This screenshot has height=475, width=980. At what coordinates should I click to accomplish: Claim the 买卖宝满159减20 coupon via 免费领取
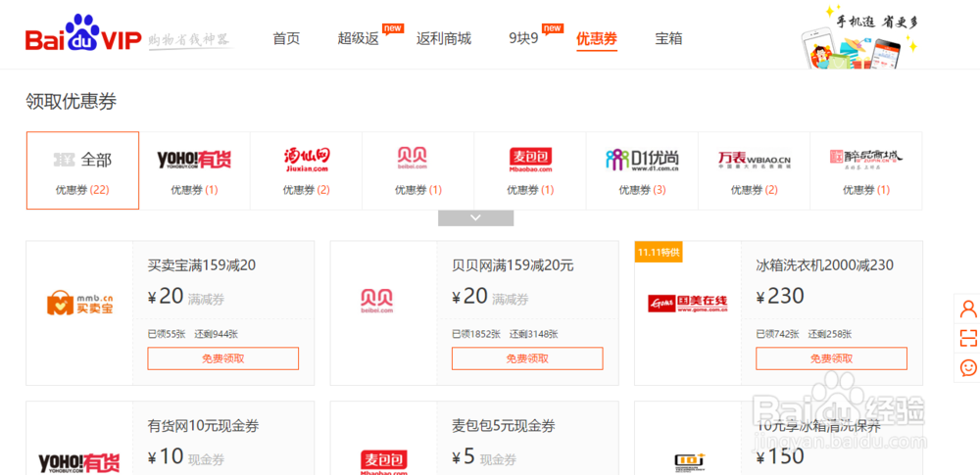tap(223, 358)
